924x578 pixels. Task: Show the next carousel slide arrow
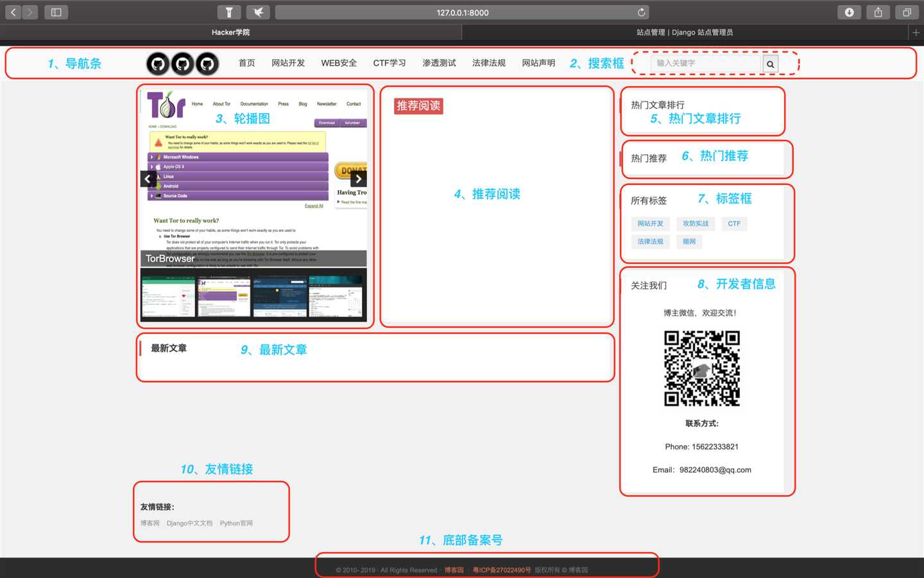click(359, 179)
